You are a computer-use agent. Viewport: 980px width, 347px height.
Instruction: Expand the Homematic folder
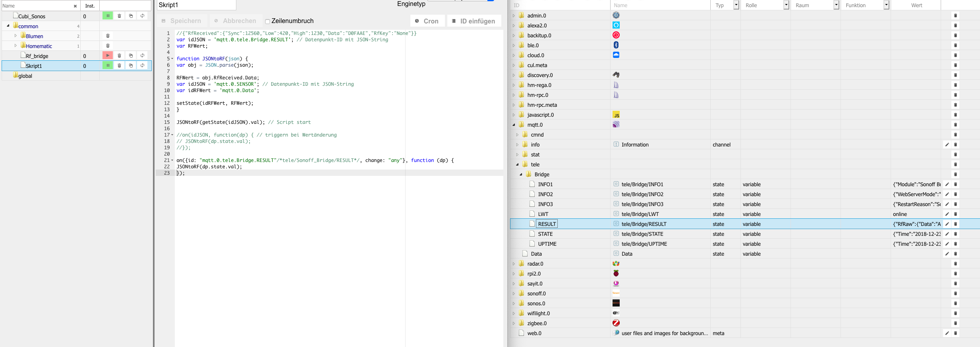pyautogui.click(x=15, y=46)
